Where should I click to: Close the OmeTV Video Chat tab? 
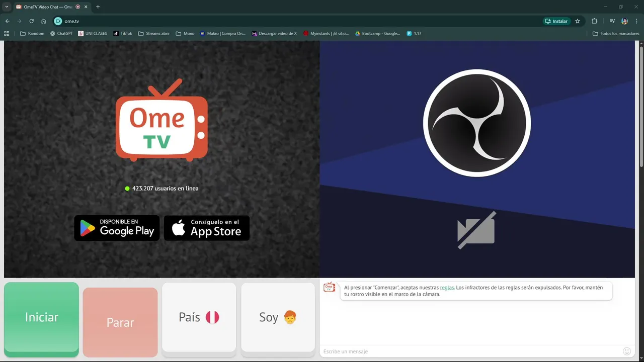pos(86,7)
